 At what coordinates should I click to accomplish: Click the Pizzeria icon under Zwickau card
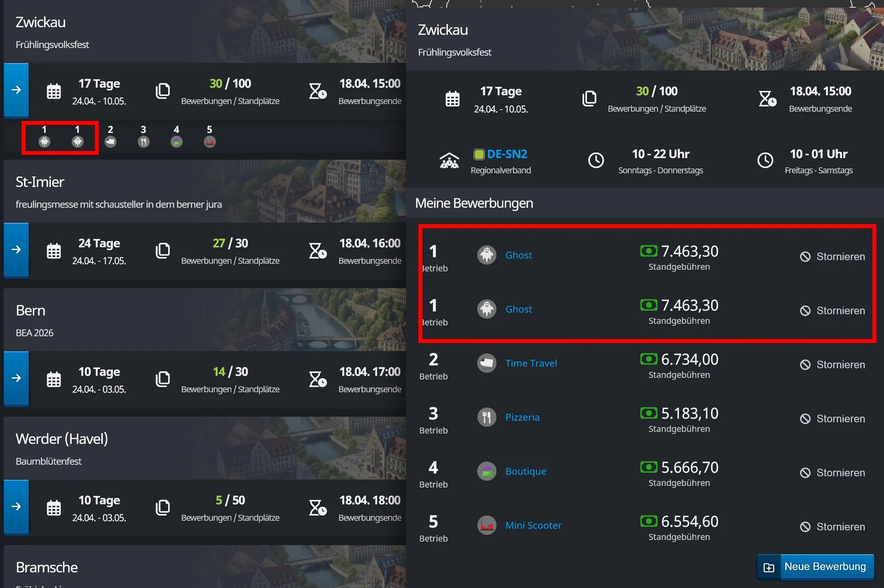click(x=144, y=142)
